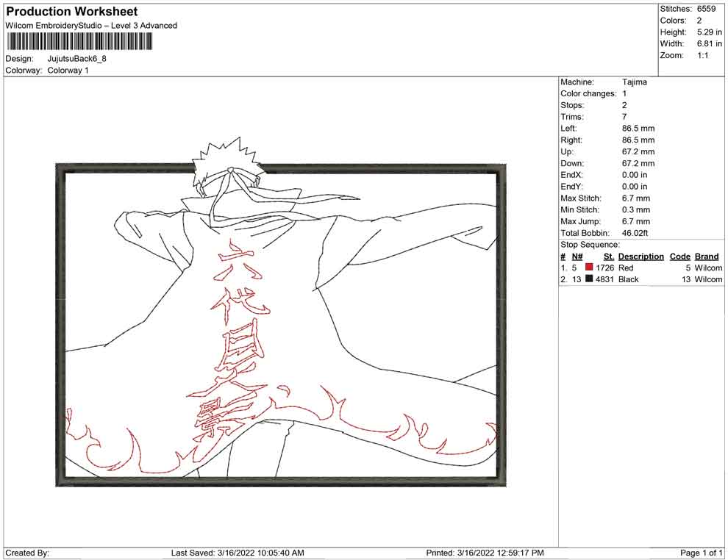
Task: Click the 'EndX:' label
Action: click(x=571, y=175)
